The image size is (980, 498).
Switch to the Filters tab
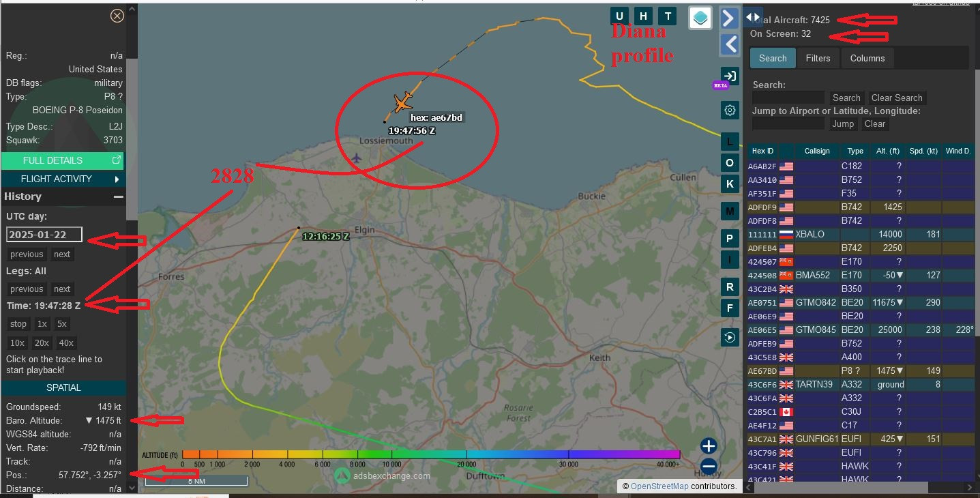[x=818, y=58]
